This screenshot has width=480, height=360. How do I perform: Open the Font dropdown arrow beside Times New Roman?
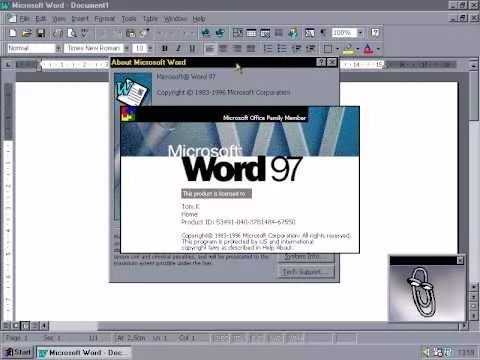pyautogui.click(x=127, y=49)
